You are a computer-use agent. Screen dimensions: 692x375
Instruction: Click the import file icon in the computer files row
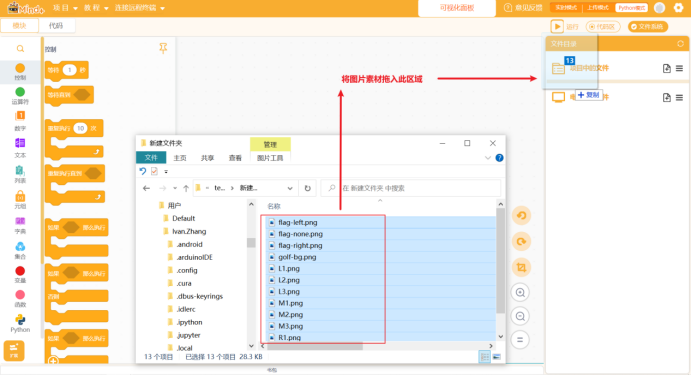click(x=667, y=98)
